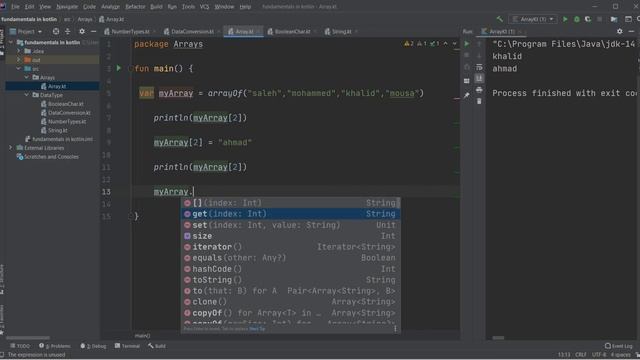Viewport: 640px width, 360px height.
Task: Click Arrays breadcrumb in navigation bar
Action: click(85, 19)
